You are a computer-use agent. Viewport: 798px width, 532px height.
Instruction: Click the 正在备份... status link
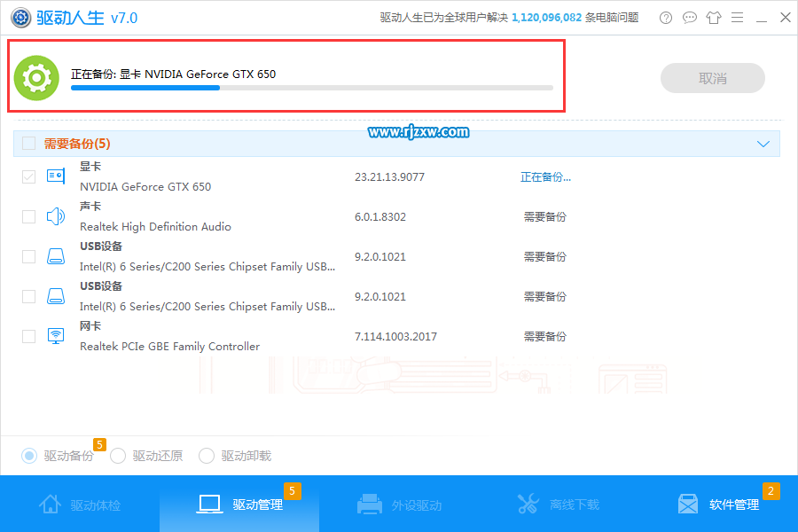coord(545,176)
